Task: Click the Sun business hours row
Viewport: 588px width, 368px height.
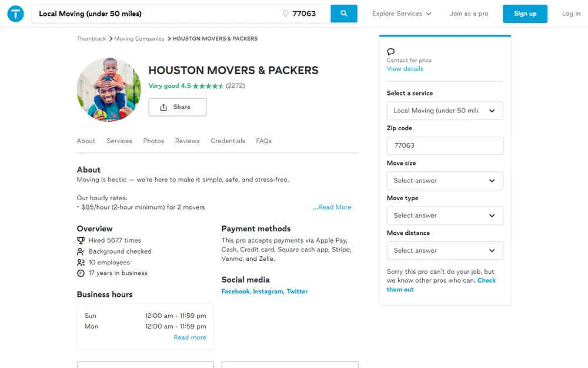Action: click(x=145, y=316)
